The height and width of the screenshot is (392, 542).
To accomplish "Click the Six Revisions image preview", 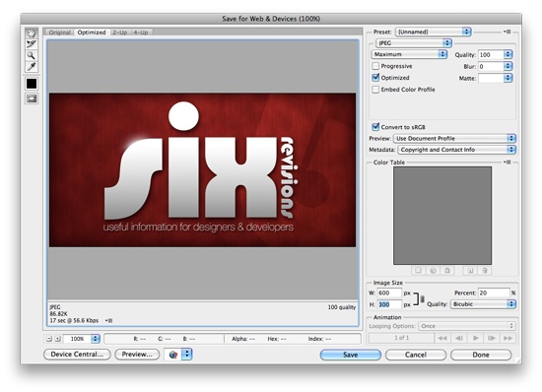I will pyautogui.click(x=202, y=169).
